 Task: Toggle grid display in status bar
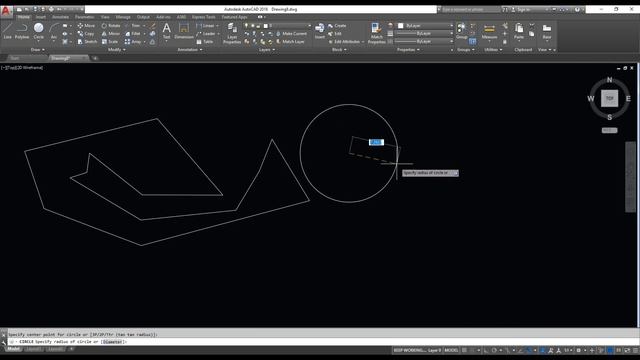(464, 350)
